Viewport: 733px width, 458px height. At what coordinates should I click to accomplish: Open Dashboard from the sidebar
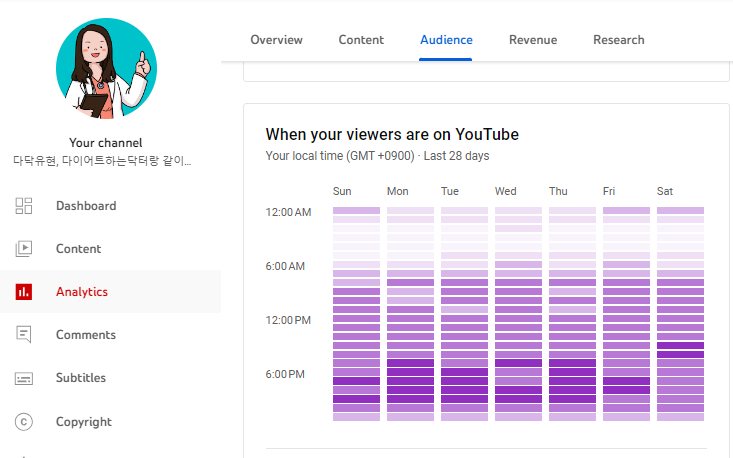86,206
